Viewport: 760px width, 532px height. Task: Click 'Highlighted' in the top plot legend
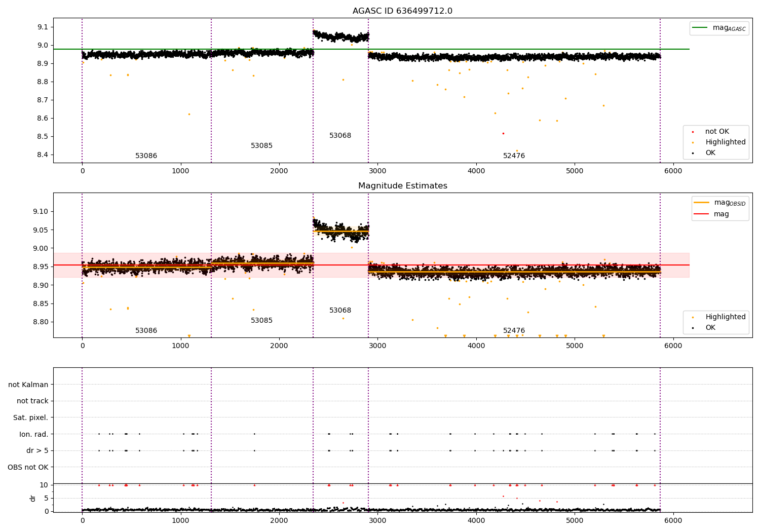pyautogui.click(x=726, y=142)
